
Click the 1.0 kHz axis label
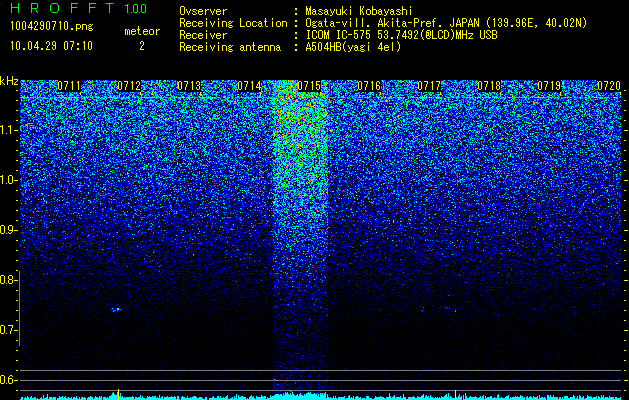pyautogui.click(x=9, y=180)
